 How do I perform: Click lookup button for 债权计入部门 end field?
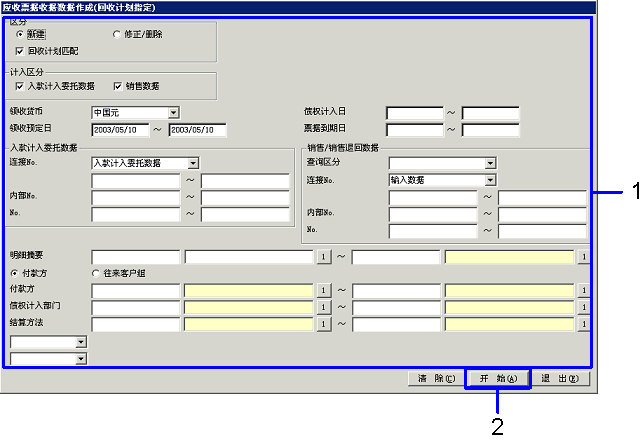click(x=583, y=307)
